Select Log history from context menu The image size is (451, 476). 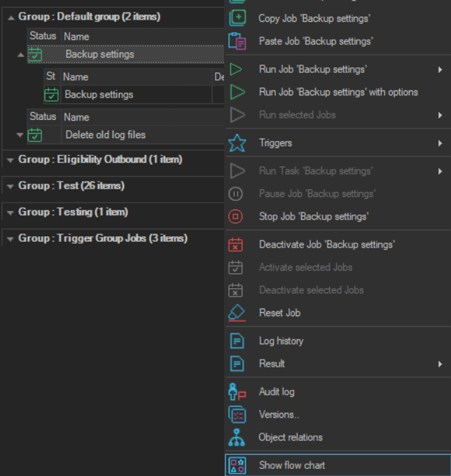pyautogui.click(x=281, y=341)
